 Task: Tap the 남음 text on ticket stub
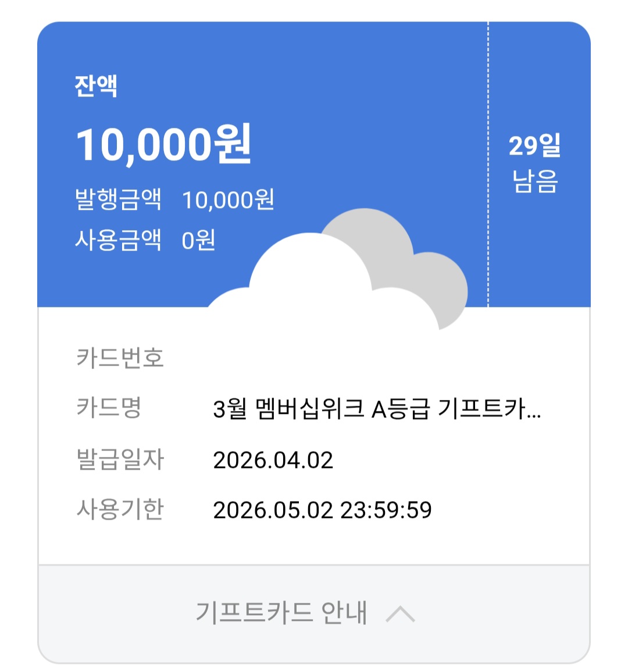pos(536,181)
